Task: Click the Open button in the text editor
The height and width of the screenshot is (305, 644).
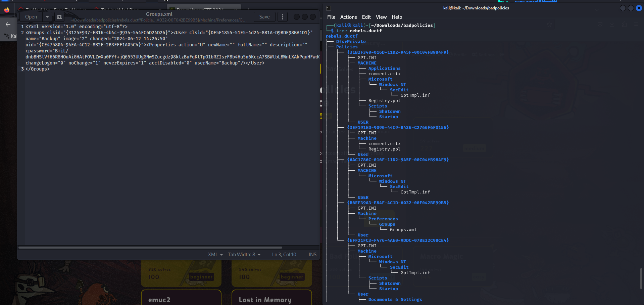Action: click(x=31, y=17)
